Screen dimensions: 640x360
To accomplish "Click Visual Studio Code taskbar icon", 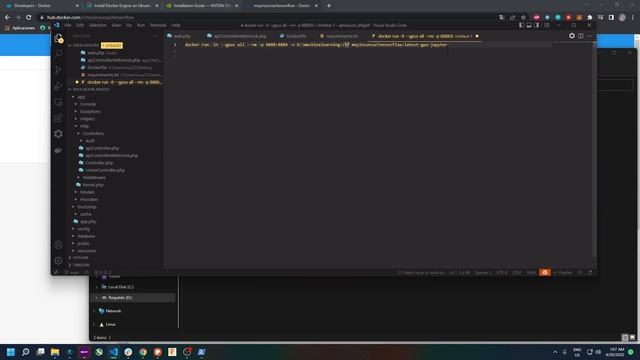I will point(114,352).
